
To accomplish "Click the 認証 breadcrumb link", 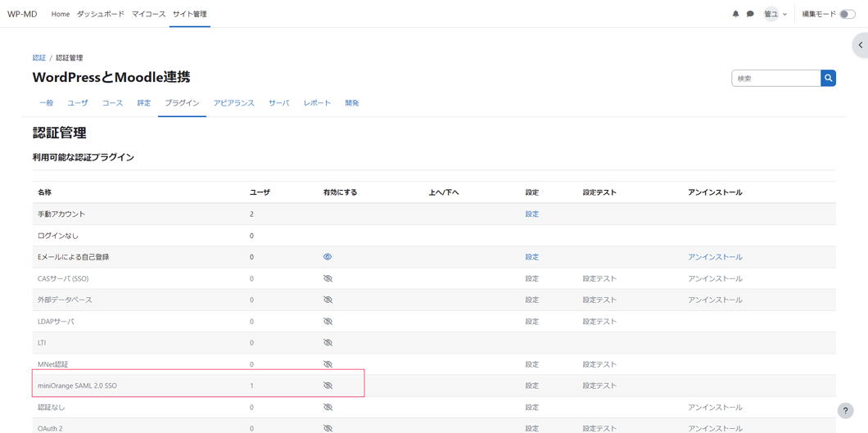I will (x=39, y=57).
